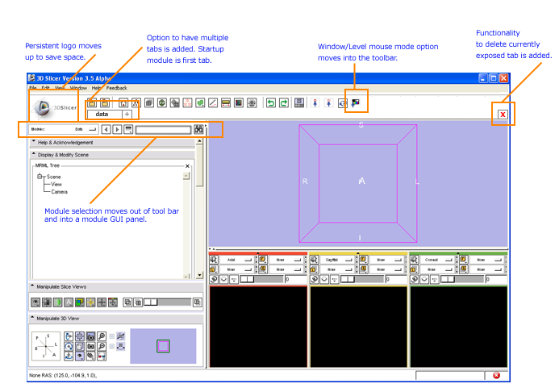
Task: Click the crosshair icon in Slice Views
Action: click(x=102, y=302)
